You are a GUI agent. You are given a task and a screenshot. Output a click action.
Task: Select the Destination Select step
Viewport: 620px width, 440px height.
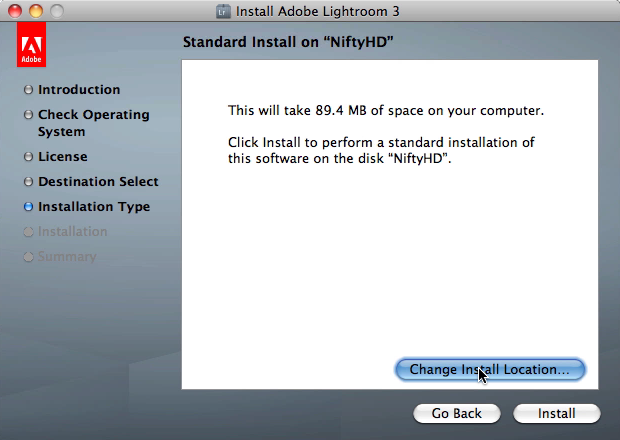pyautogui.click(x=98, y=181)
